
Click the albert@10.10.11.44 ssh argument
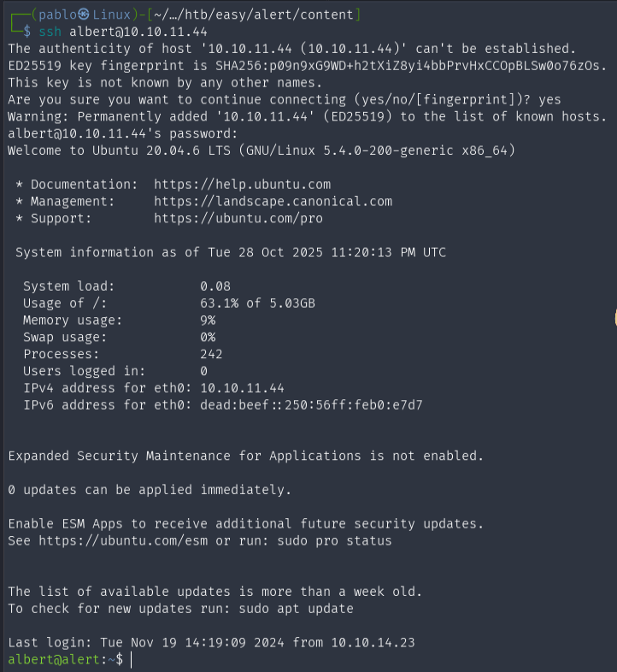(x=138, y=32)
